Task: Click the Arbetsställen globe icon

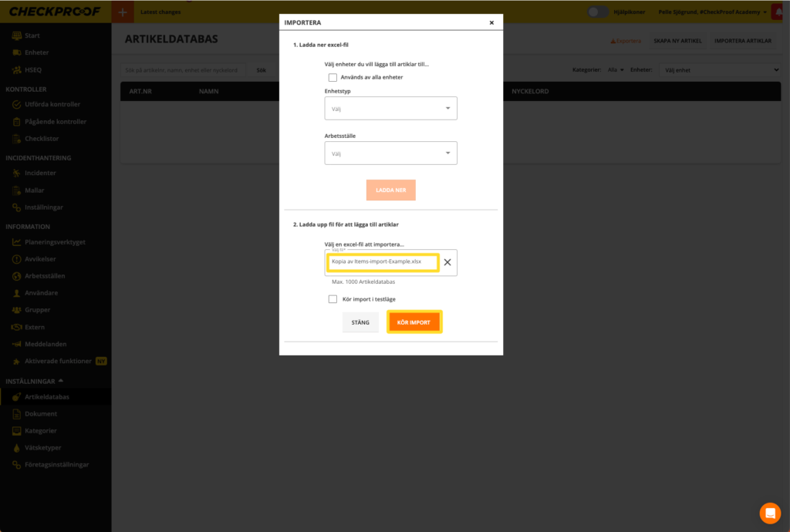Action: point(17,276)
